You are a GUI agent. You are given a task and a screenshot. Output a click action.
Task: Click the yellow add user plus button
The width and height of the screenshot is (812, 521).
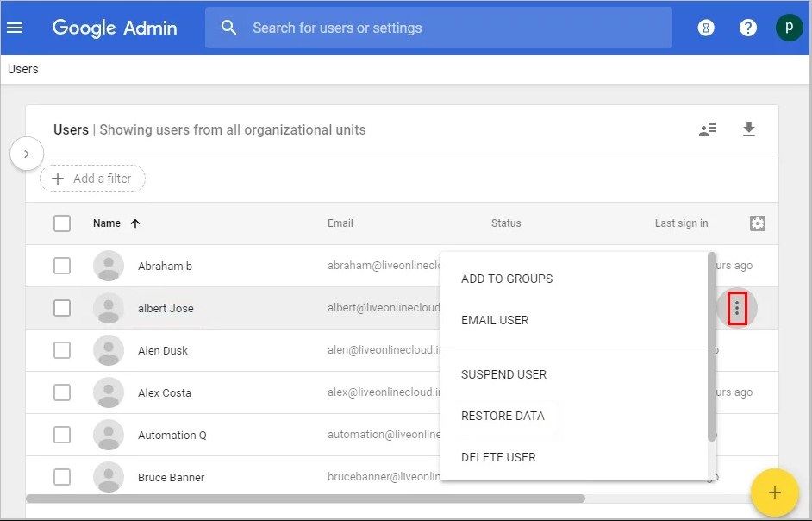pyautogui.click(x=774, y=492)
